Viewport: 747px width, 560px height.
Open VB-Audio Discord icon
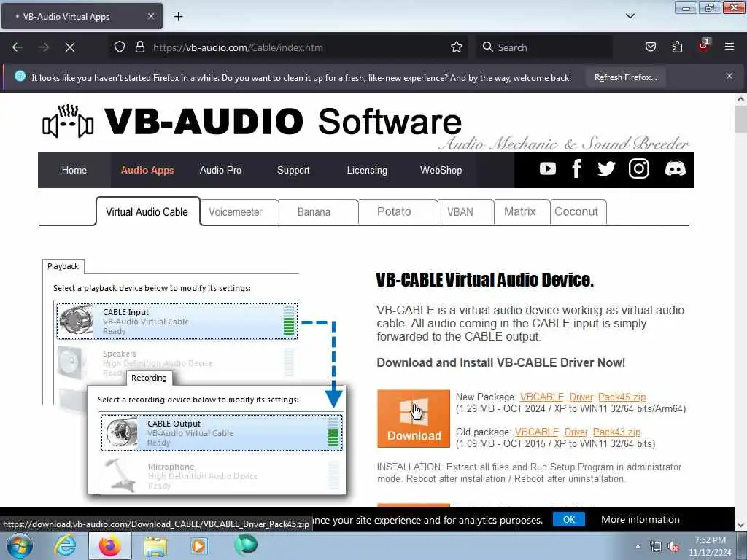click(x=675, y=168)
